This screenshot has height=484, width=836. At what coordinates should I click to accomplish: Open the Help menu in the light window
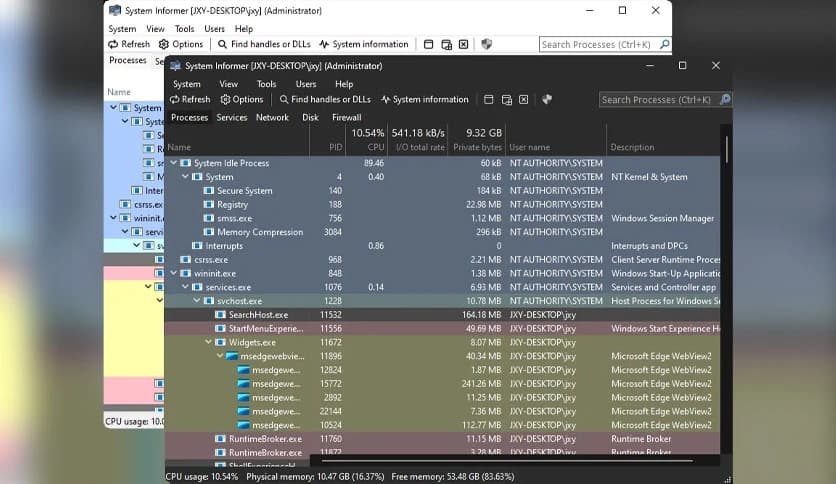pyautogui.click(x=244, y=29)
